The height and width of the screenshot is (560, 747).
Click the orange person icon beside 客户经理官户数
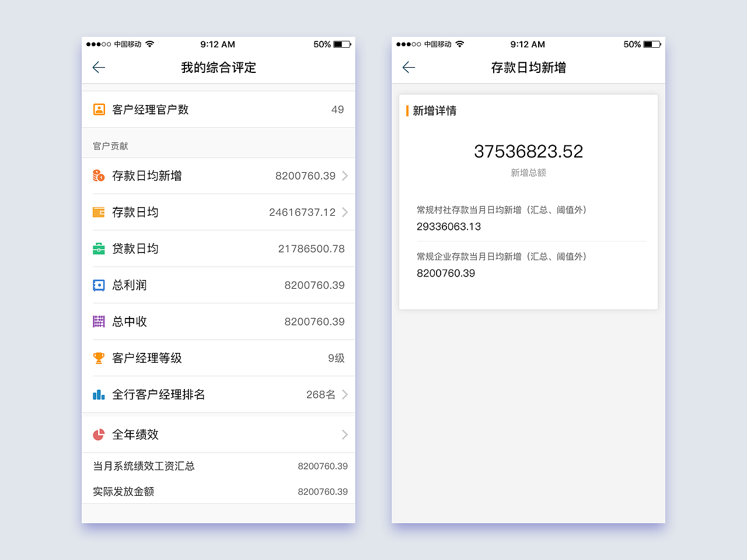(x=99, y=108)
